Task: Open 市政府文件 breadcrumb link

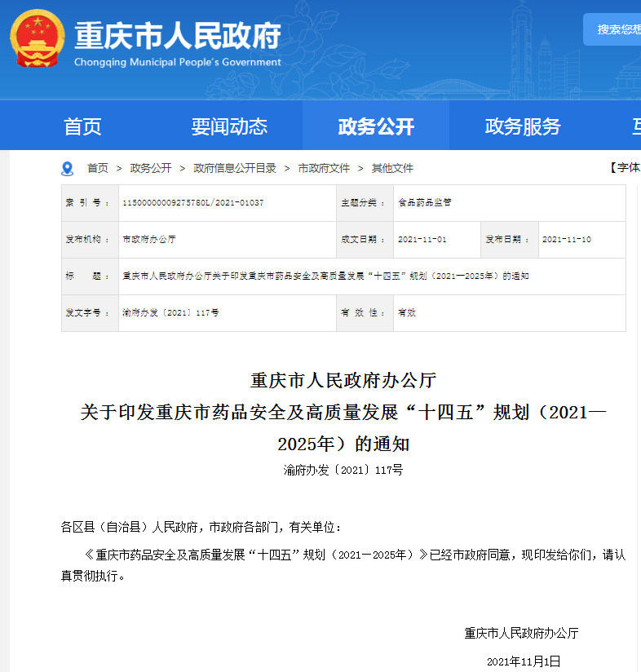Action: pyautogui.click(x=324, y=168)
